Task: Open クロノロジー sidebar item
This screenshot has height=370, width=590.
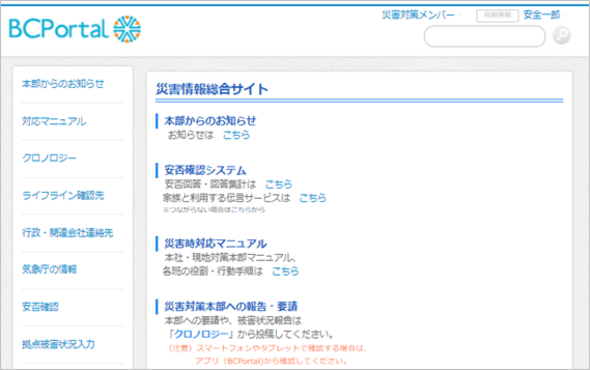Action: point(49,158)
